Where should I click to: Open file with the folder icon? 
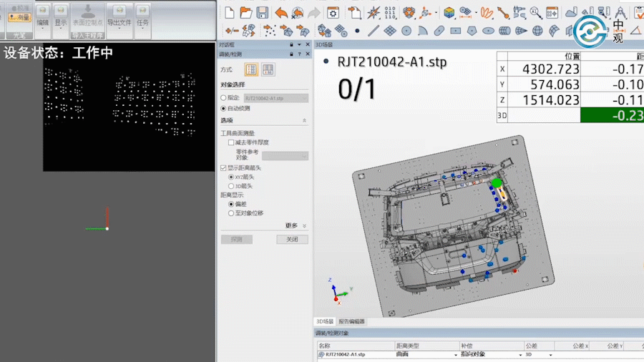click(246, 13)
